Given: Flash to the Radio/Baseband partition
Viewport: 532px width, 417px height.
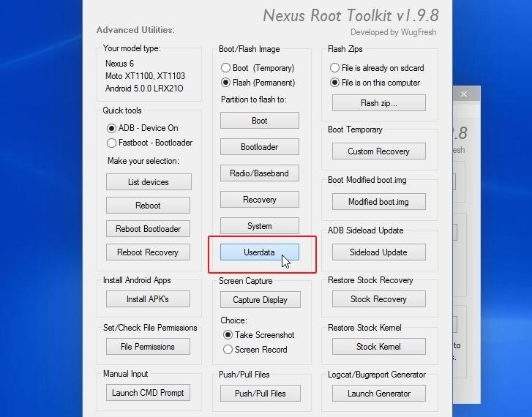Looking at the screenshot, I should (260, 173).
